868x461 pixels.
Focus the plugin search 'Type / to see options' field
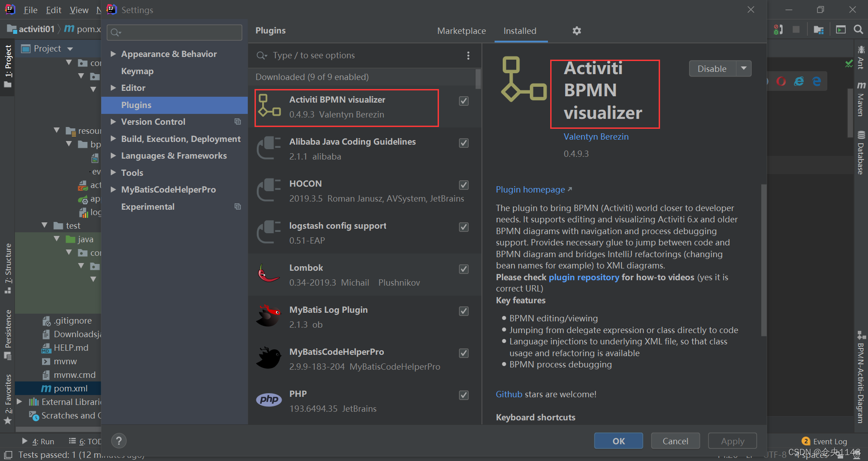click(x=362, y=55)
